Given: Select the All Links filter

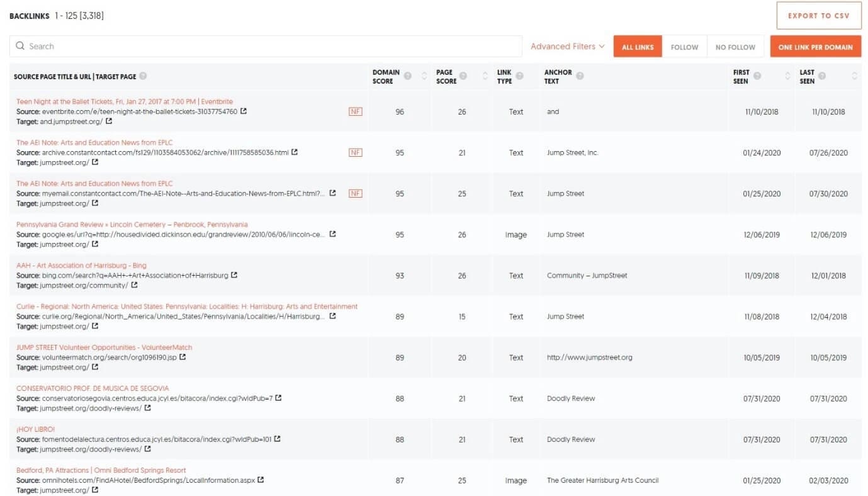Looking at the screenshot, I should point(638,47).
